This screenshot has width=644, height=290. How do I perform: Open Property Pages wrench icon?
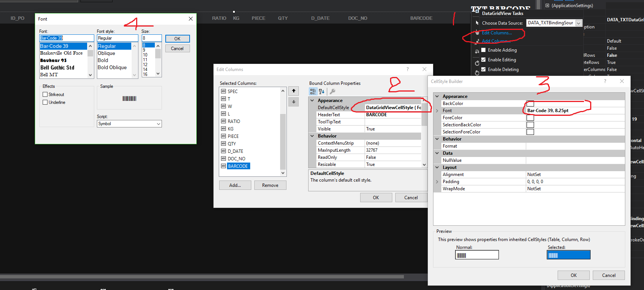click(x=332, y=91)
